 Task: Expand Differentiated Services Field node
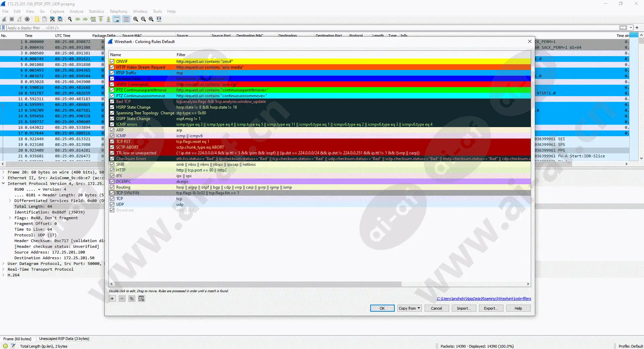(10, 201)
